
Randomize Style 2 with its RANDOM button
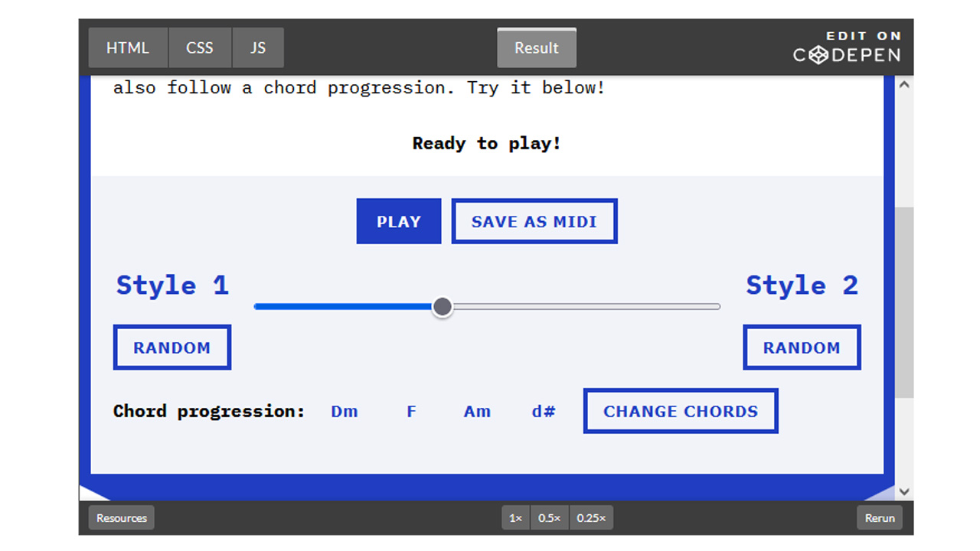click(802, 347)
